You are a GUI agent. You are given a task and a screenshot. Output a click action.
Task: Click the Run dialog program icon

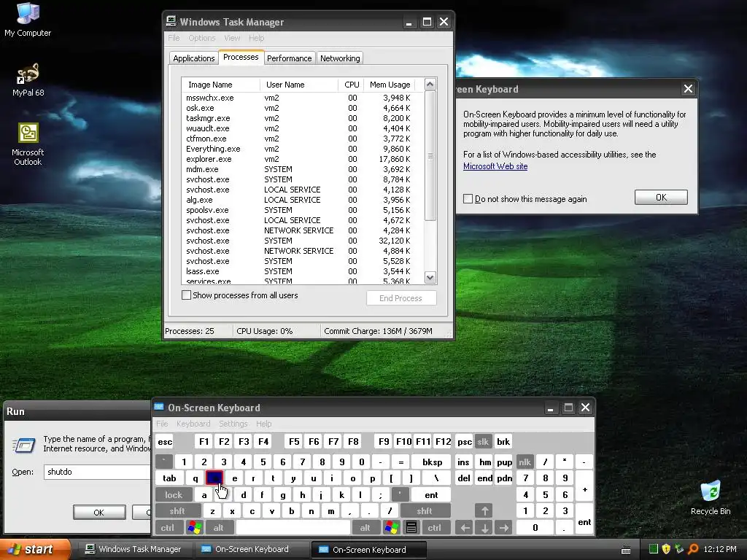click(x=24, y=446)
